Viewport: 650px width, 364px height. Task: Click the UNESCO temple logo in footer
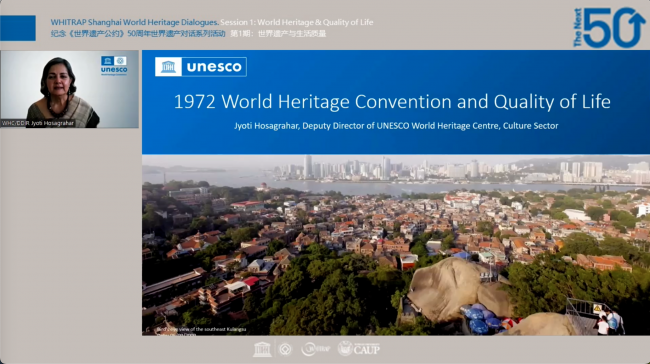point(262,349)
